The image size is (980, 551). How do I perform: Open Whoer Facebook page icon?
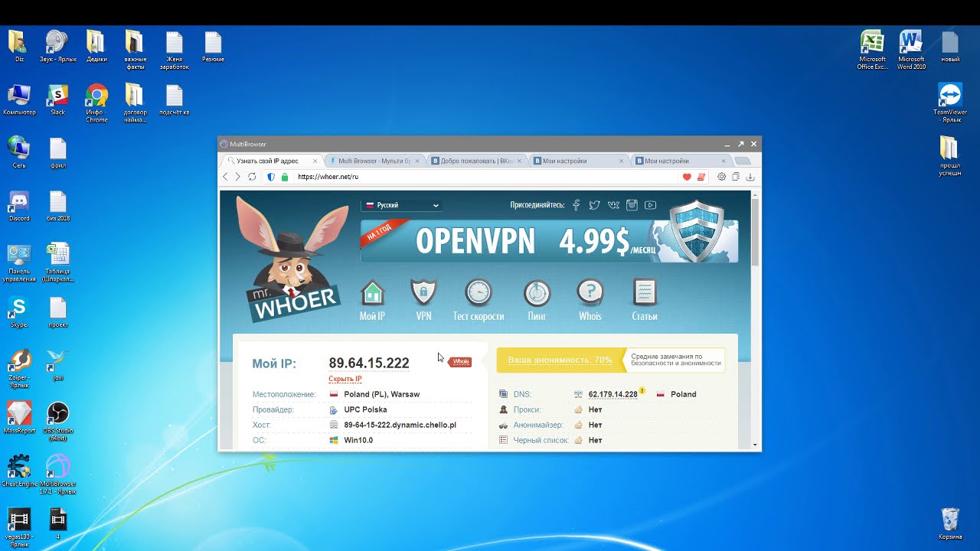tap(576, 205)
